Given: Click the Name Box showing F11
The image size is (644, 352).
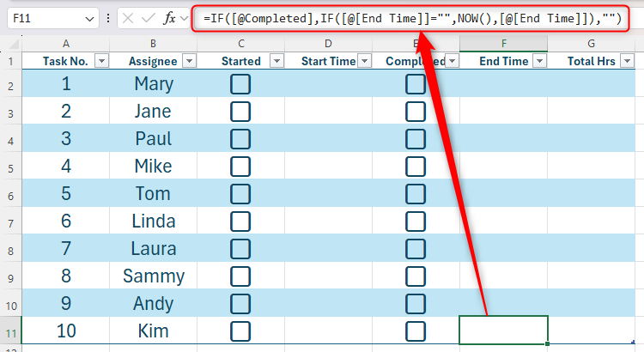Looking at the screenshot, I should pyautogui.click(x=43, y=17).
